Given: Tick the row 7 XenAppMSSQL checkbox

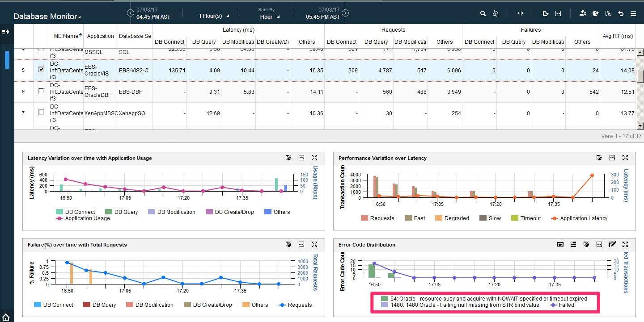Looking at the screenshot, I should tap(41, 112).
